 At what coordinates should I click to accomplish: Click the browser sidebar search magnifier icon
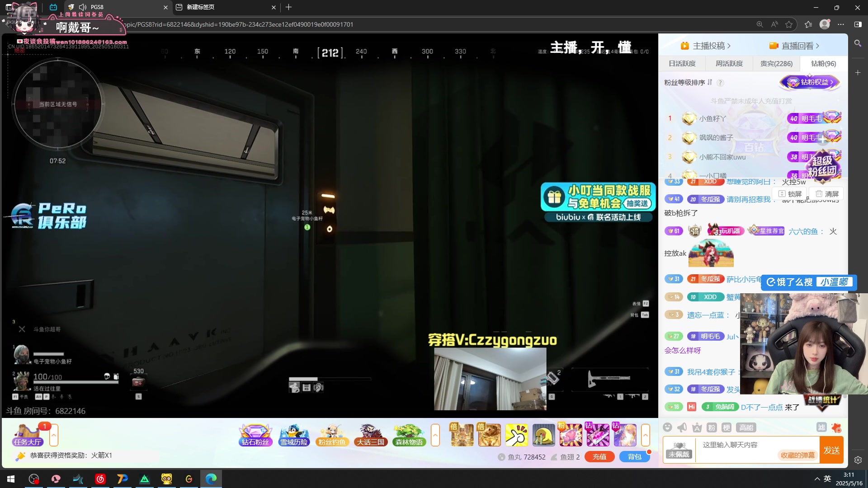858,43
